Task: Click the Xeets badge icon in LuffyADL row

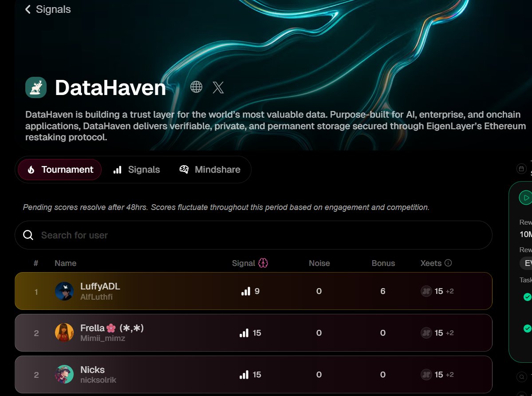Action: [426, 291]
